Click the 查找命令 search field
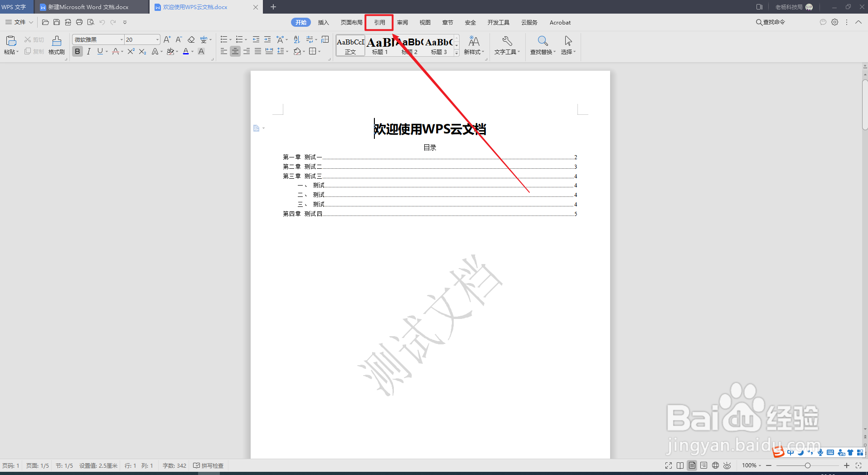 [771, 22]
